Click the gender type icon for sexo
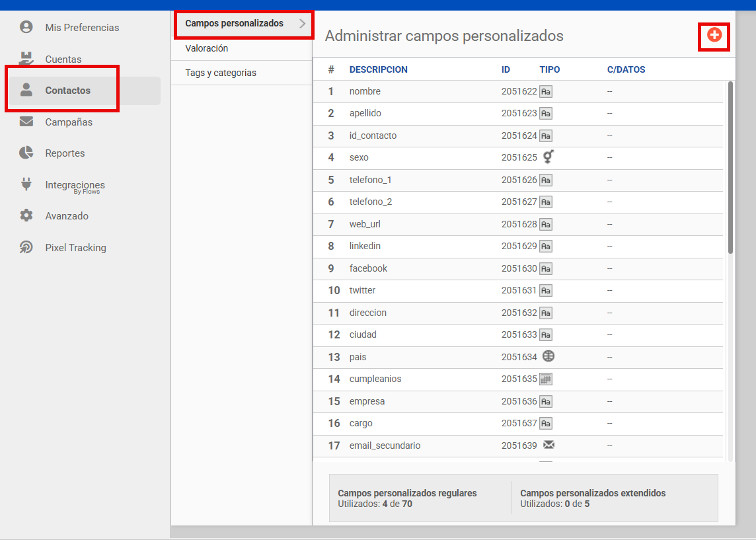The image size is (756, 540). [x=548, y=157]
